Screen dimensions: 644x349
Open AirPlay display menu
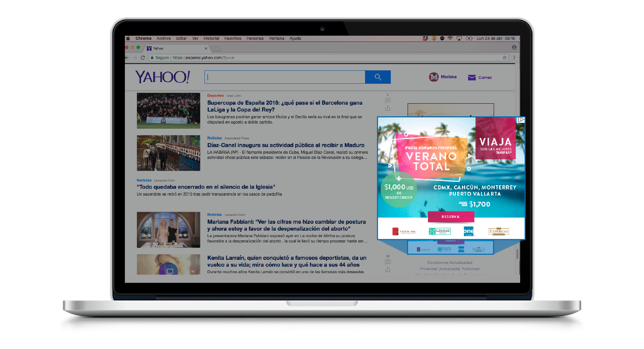pos(459,38)
